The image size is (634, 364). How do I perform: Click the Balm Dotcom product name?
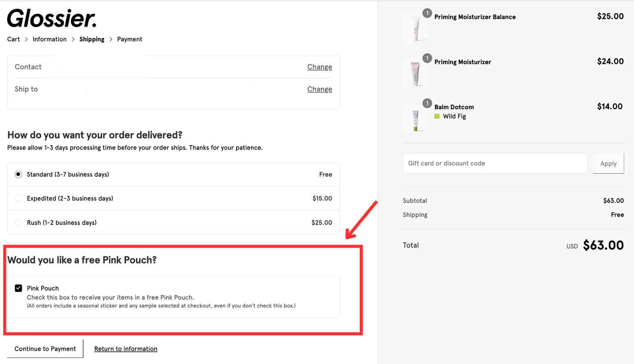pos(454,107)
